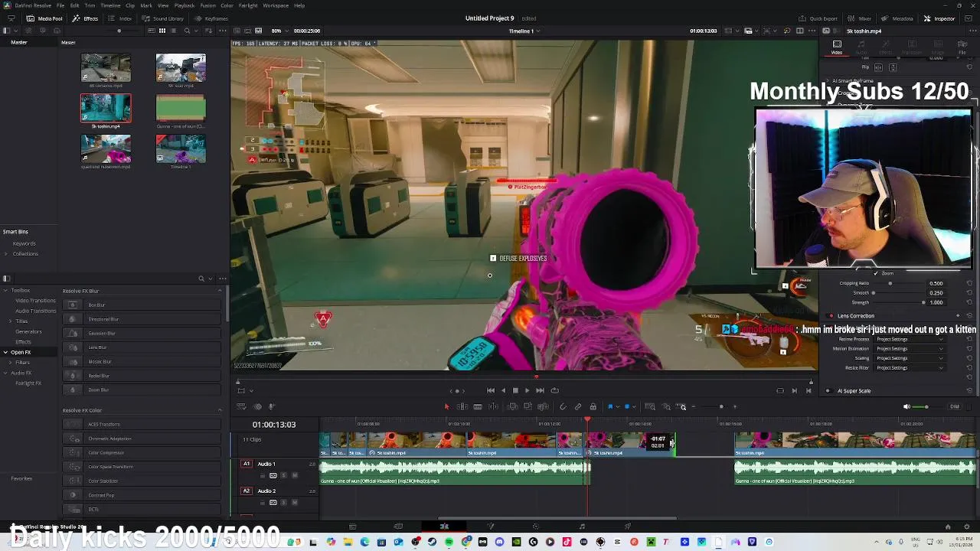Adjust the viewer volume slider
The height and width of the screenshot is (551, 980).
(x=926, y=406)
